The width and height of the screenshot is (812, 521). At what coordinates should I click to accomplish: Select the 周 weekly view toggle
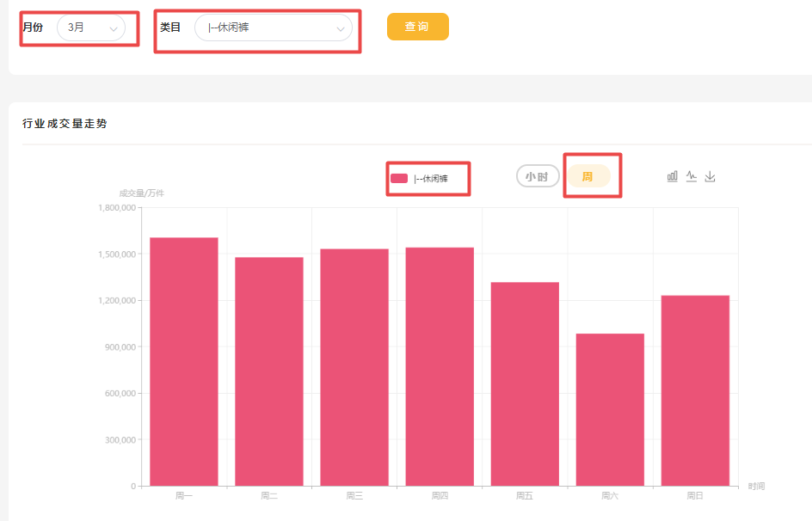[x=587, y=176]
